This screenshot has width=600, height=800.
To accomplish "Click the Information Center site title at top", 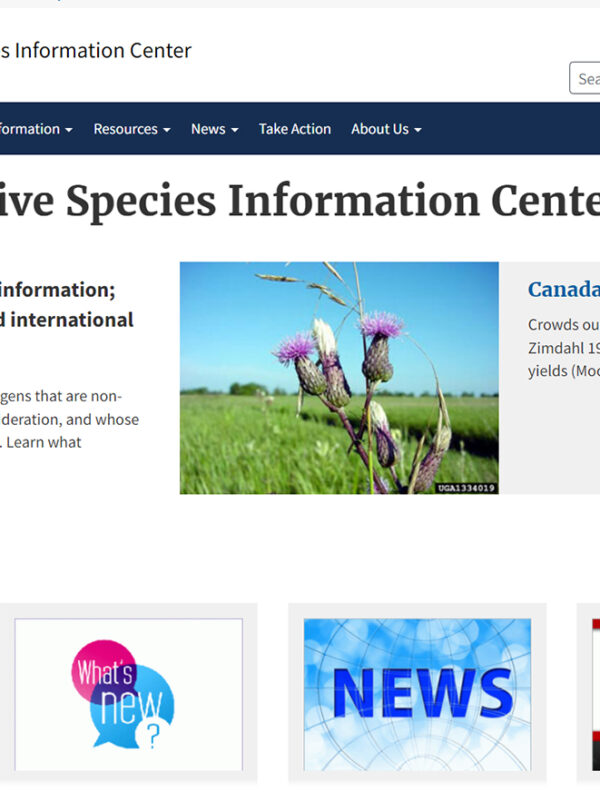I will (96, 50).
